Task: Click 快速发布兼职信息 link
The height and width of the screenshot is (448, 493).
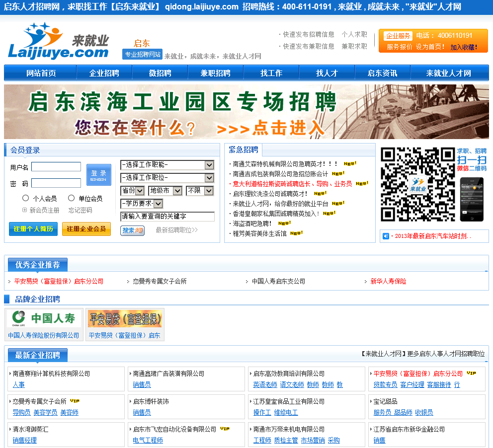Action: (x=309, y=46)
